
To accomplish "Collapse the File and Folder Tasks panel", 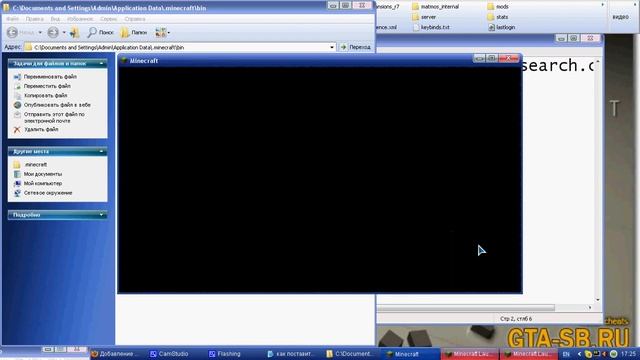I will click(x=101, y=63).
